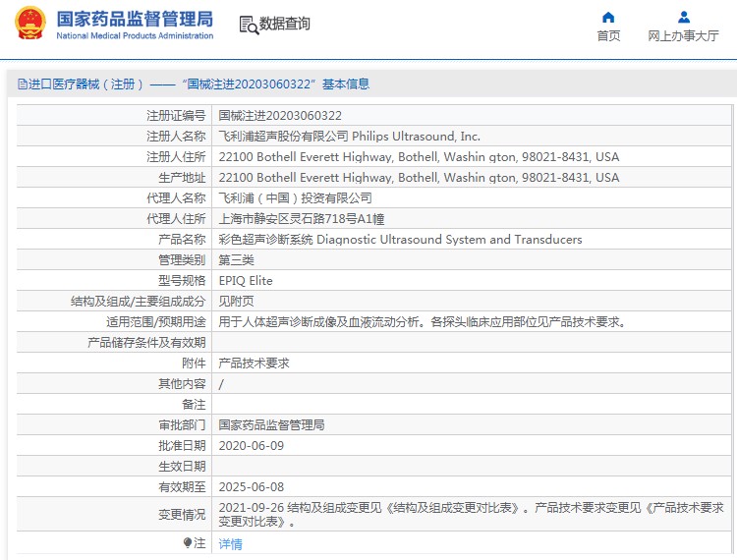Click the 注册人住所 address value

(x=419, y=157)
